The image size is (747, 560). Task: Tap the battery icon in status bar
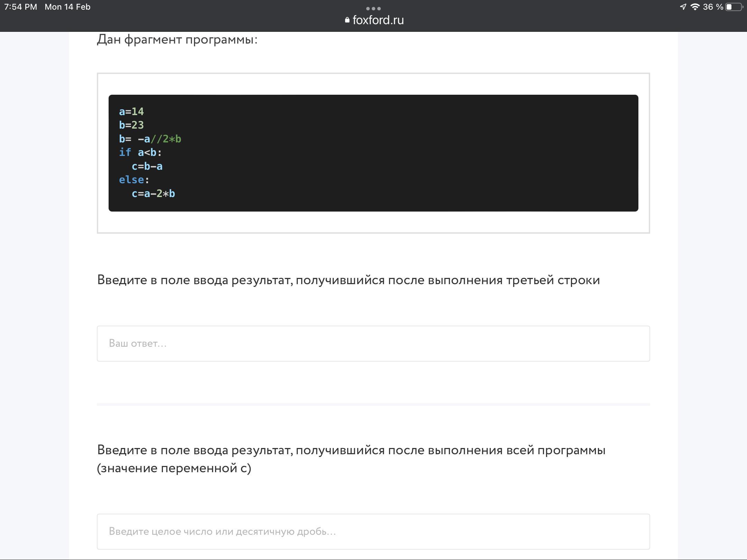click(x=734, y=7)
